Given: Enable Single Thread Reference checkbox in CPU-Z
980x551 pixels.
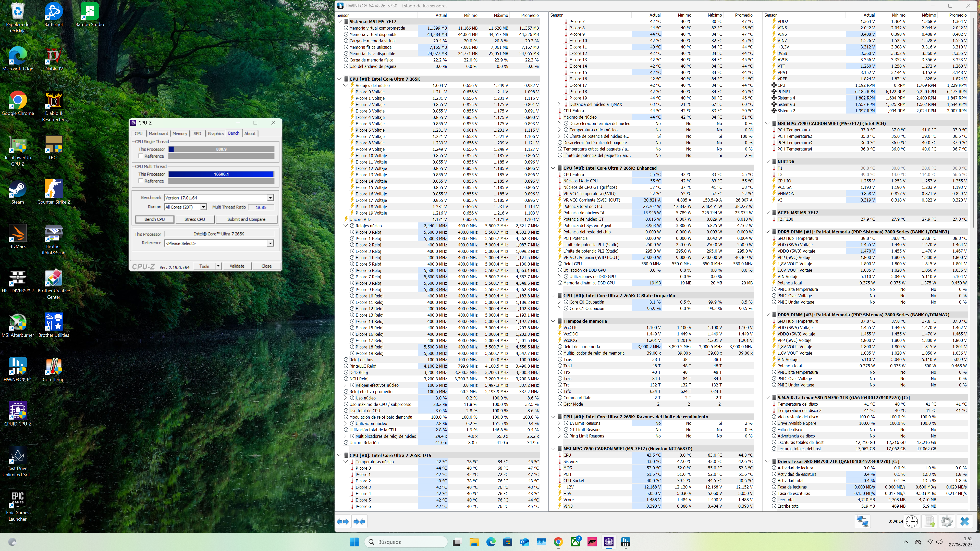Looking at the screenshot, I should pos(141,156).
